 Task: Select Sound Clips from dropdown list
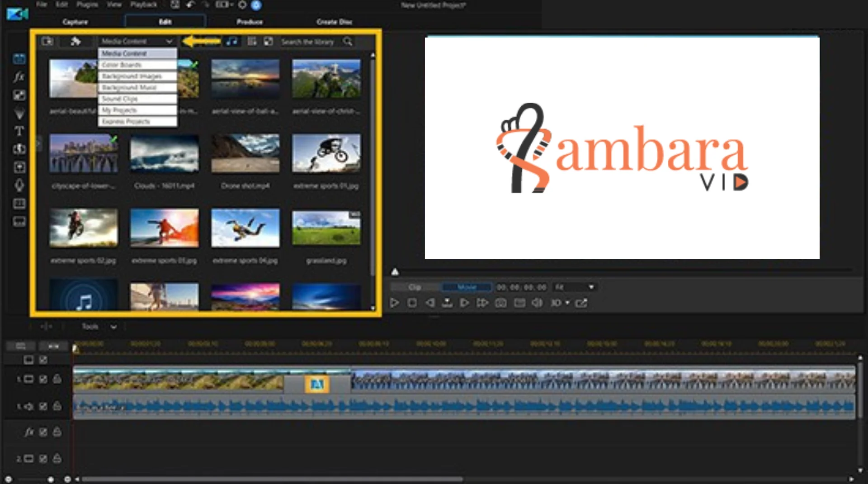tap(137, 99)
